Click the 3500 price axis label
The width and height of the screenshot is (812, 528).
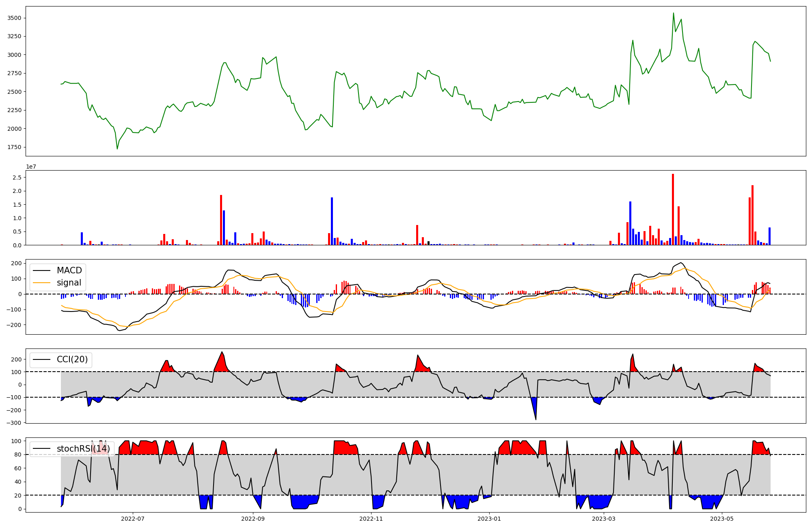pyautogui.click(x=15, y=18)
